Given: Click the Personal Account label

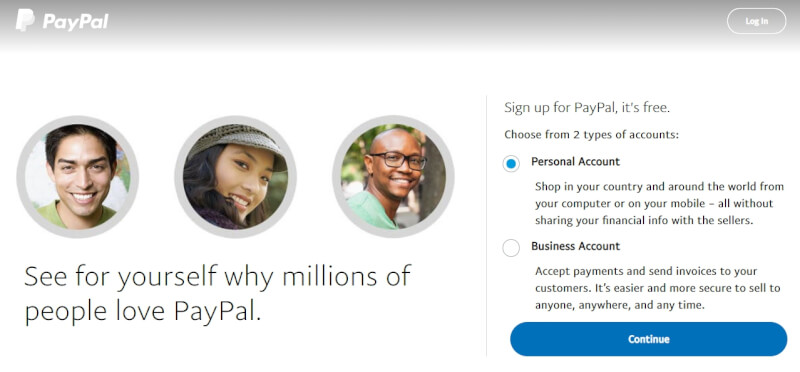Looking at the screenshot, I should [x=575, y=162].
